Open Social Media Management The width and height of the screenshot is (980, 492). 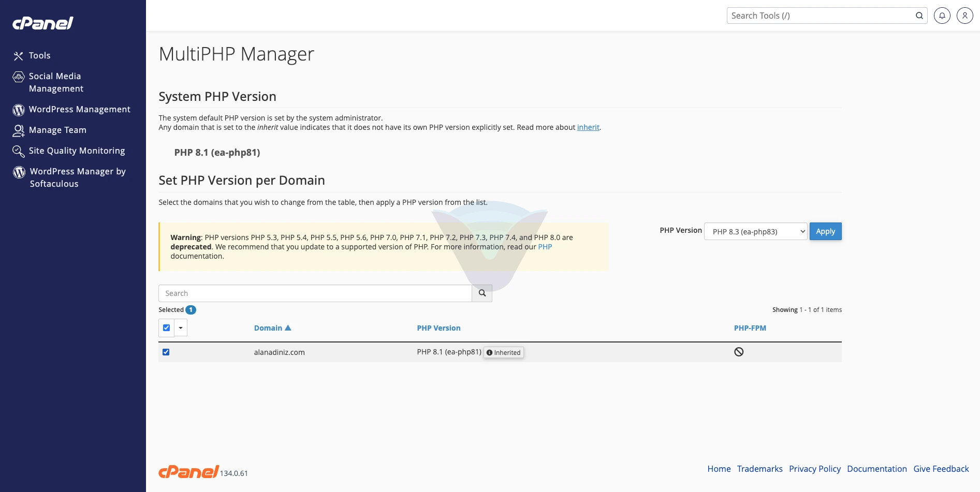coord(56,82)
